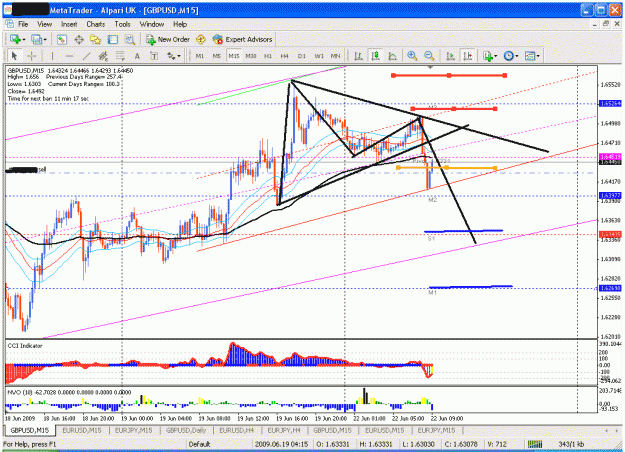The image size is (625, 452).
Task: Open the Charts menu
Action: coord(96,24)
